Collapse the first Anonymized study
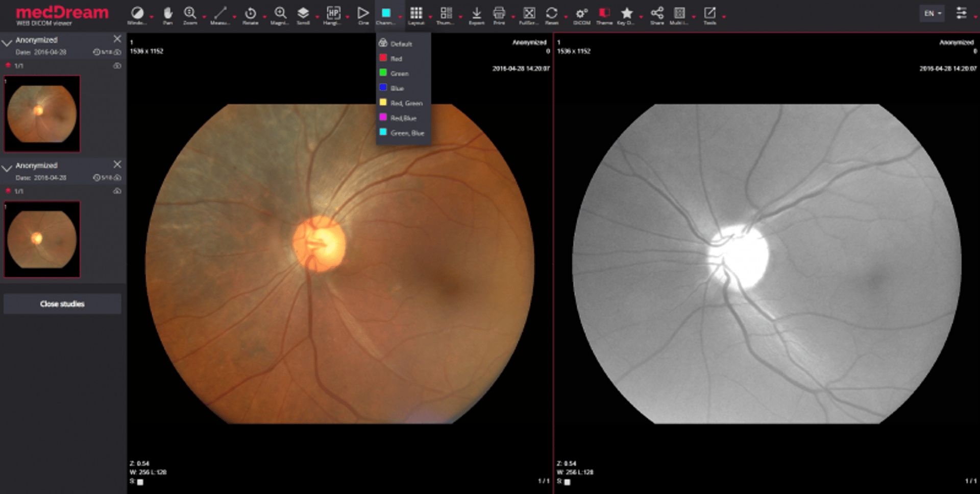 [x=7, y=43]
